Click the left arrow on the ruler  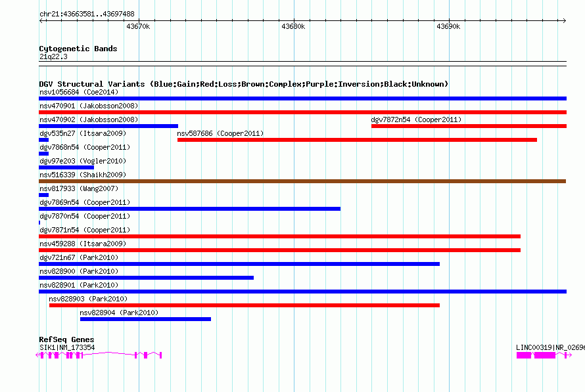coord(41,21)
